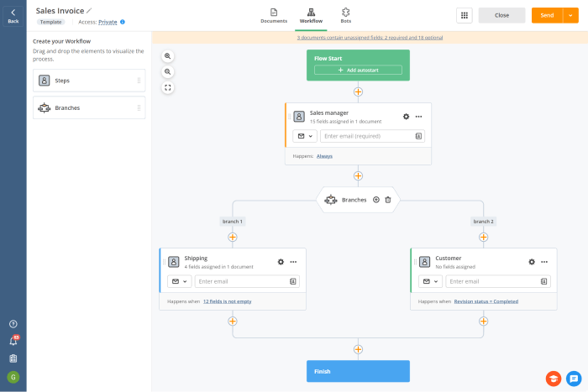This screenshot has width=588, height=392.
Task: Select the Shipping step title
Action: (196, 259)
